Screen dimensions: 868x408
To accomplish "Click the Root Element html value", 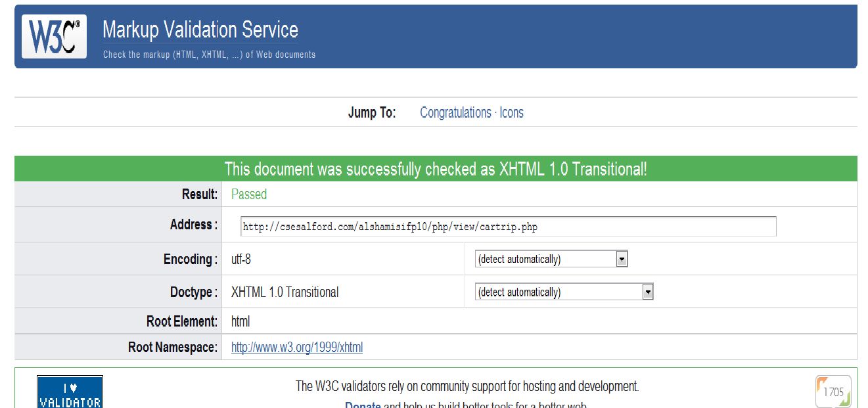I will tap(240, 322).
